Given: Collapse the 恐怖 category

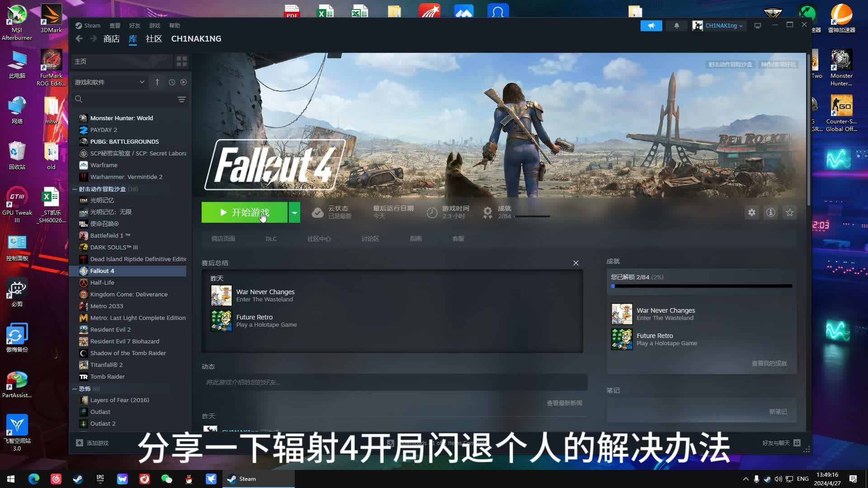Looking at the screenshot, I should [x=75, y=389].
